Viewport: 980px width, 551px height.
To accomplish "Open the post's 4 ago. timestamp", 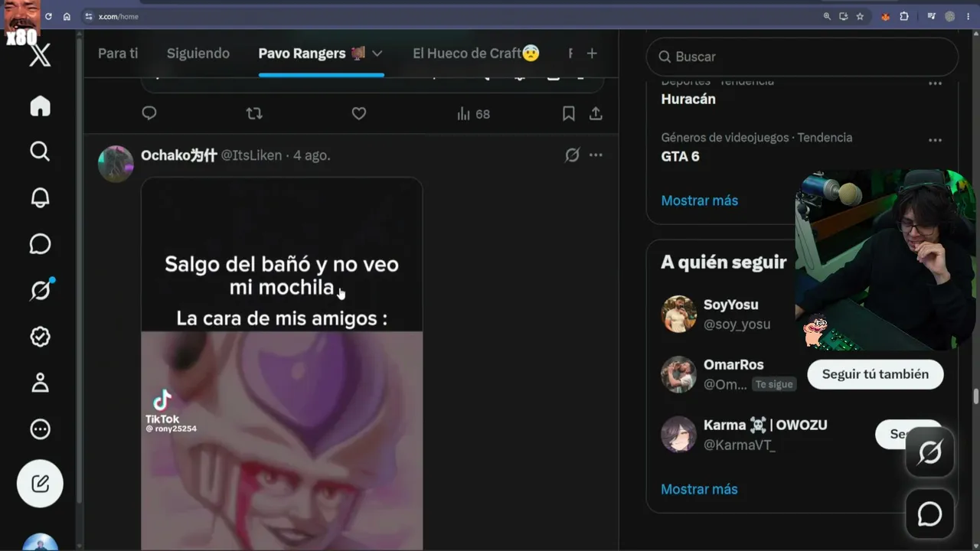I will click(312, 155).
